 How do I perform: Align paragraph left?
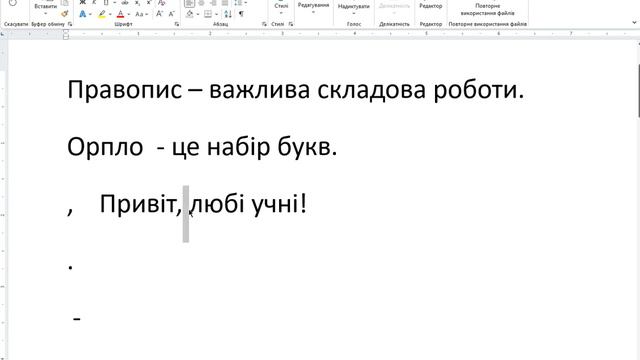pyautogui.click(x=189, y=3)
